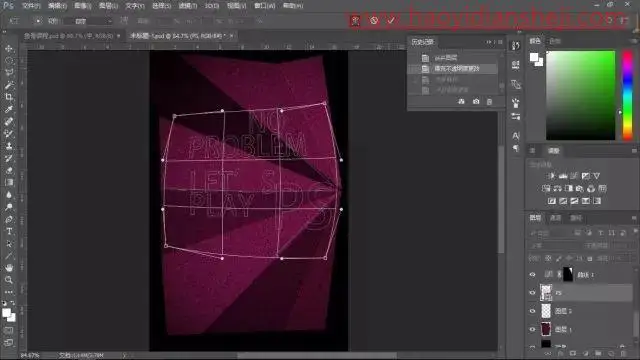The image size is (640, 360).
Task: Select the Hand tool
Action: click(9, 268)
